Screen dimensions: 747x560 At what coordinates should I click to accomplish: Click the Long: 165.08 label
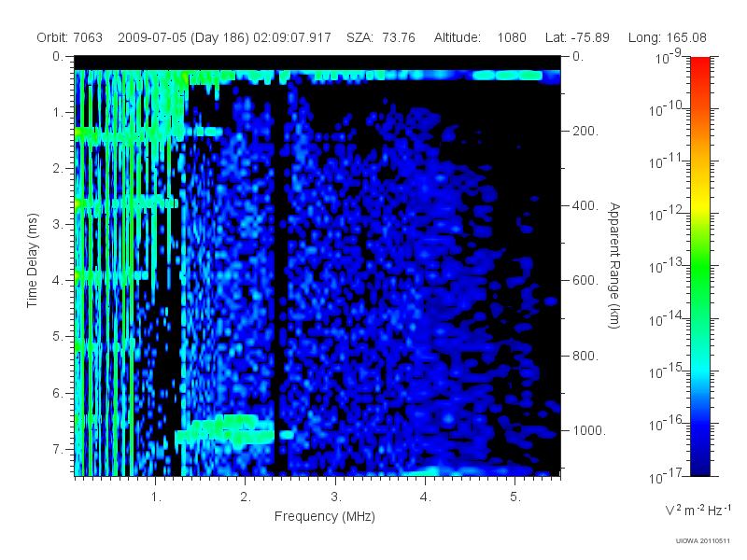click(x=668, y=37)
